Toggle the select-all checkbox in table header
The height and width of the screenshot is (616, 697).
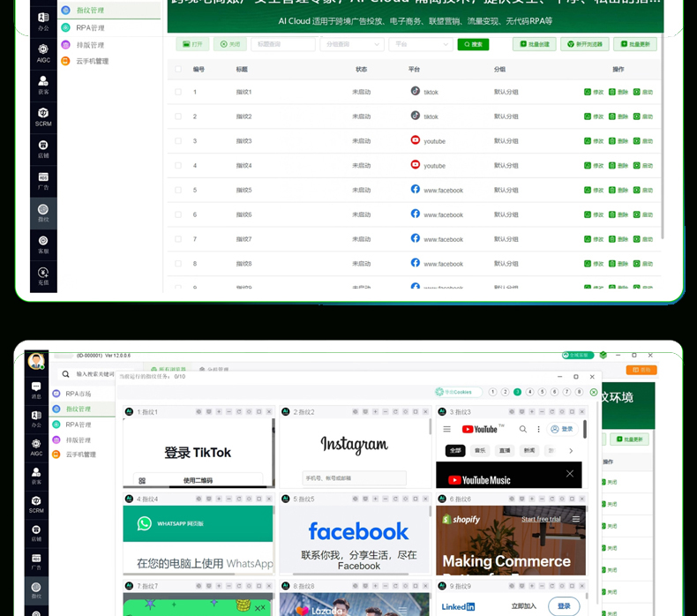[178, 69]
